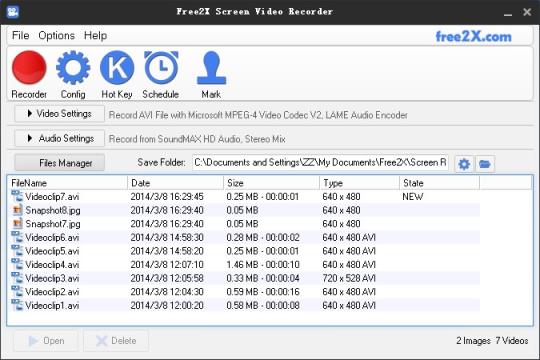The width and height of the screenshot is (540, 360).
Task: Click into the Save Folder path field
Action: (x=320, y=162)
